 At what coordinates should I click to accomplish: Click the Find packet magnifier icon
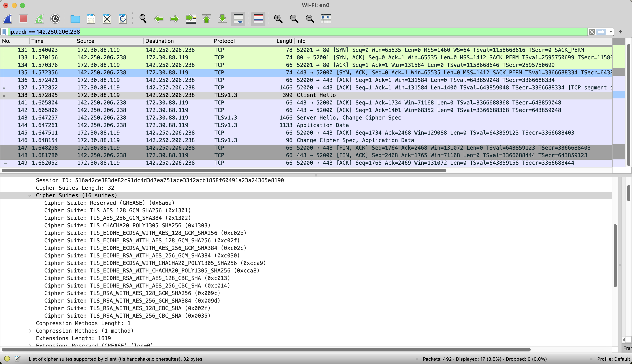click(x=143, y=19)
